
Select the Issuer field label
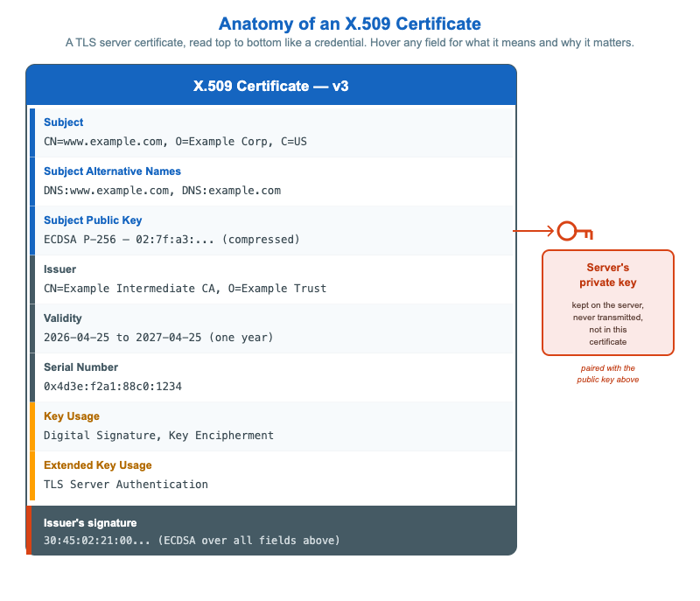[x=59, y=269]
